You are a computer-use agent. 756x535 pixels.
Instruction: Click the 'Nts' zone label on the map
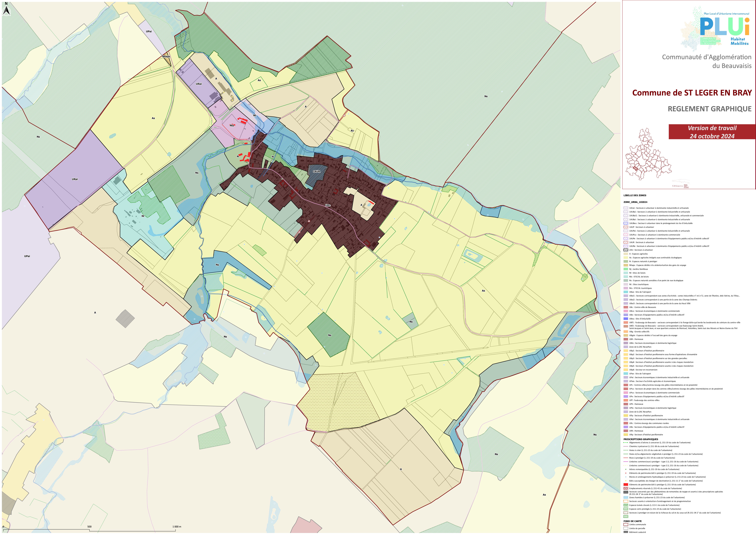pyautogui.click(x=232, y=125)
